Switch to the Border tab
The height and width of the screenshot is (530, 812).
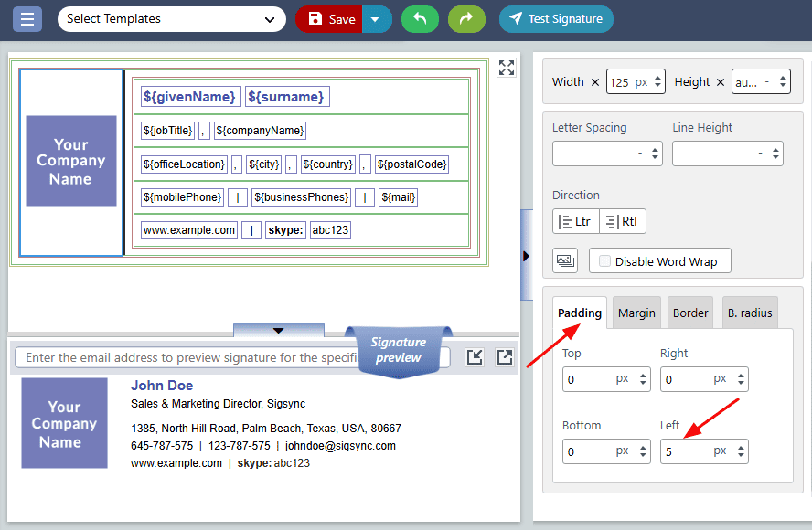pyautogui.click(x=690, y=313)
